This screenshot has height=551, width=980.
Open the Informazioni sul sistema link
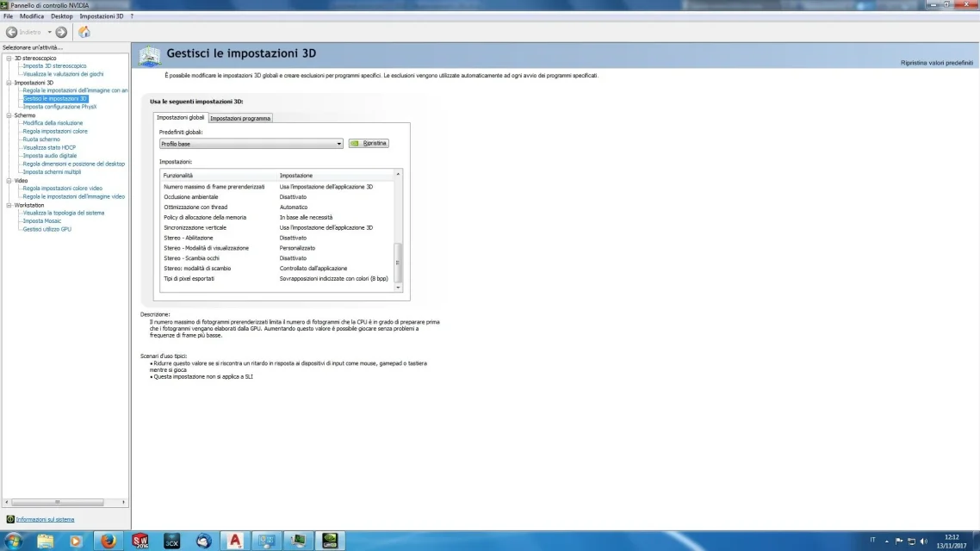[x=45, y=519]
